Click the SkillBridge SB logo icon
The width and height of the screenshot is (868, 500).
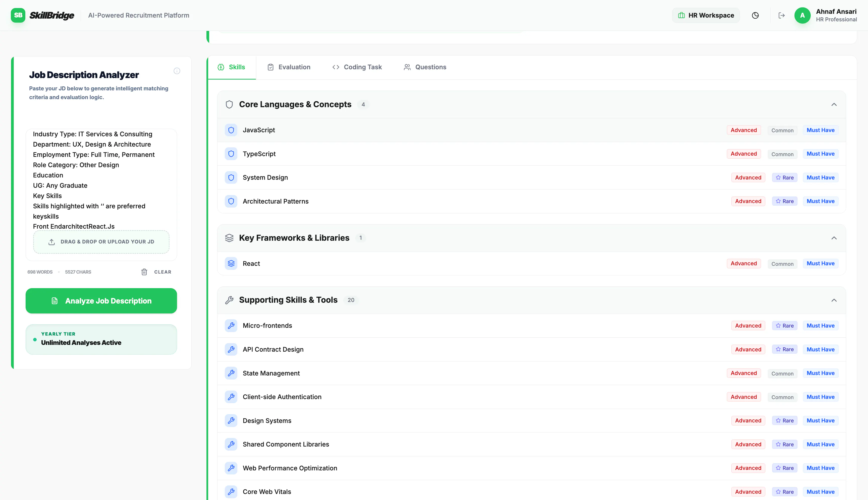(x=18, y=15)
